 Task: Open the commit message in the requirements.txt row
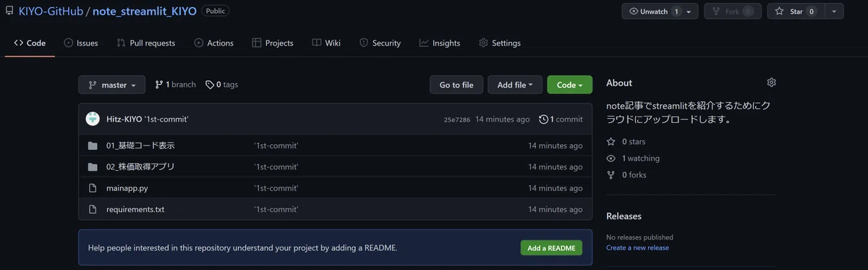pyautogui.click(x=276, y=209)
